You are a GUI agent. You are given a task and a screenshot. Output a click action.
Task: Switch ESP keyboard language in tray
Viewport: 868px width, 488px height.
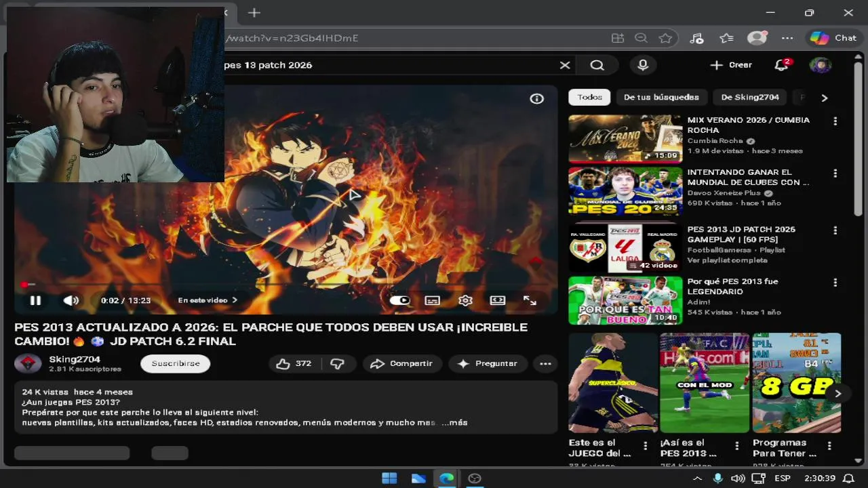[783, 479]
